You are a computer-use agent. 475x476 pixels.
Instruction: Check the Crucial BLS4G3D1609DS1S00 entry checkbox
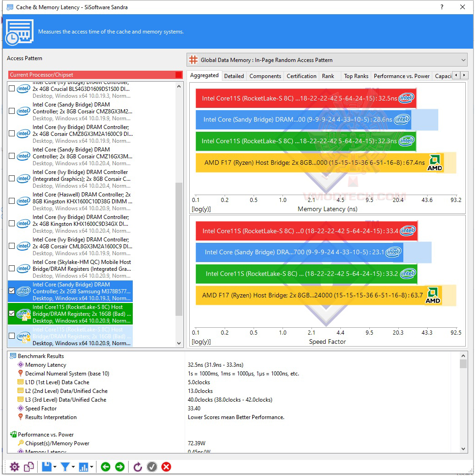[12, 89]
